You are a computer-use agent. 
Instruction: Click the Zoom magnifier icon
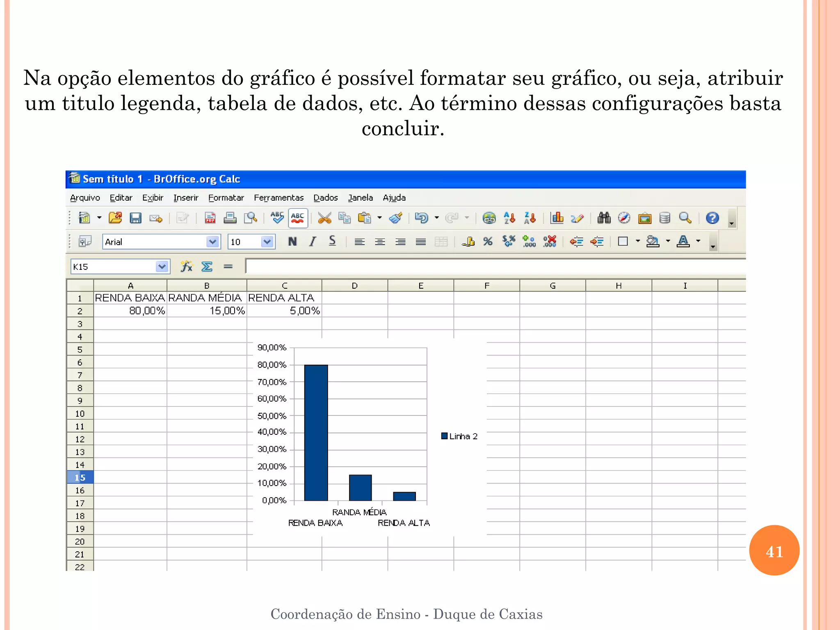685,218
